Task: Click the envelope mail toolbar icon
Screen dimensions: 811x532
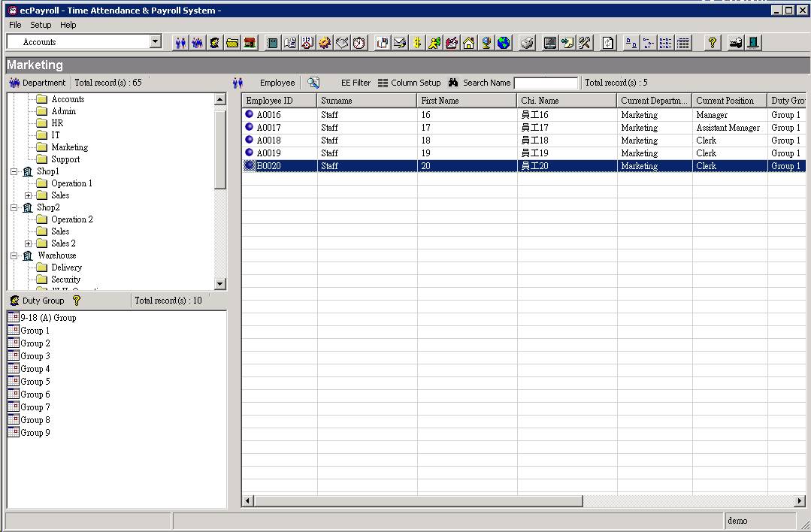Action: coord(399,43)
